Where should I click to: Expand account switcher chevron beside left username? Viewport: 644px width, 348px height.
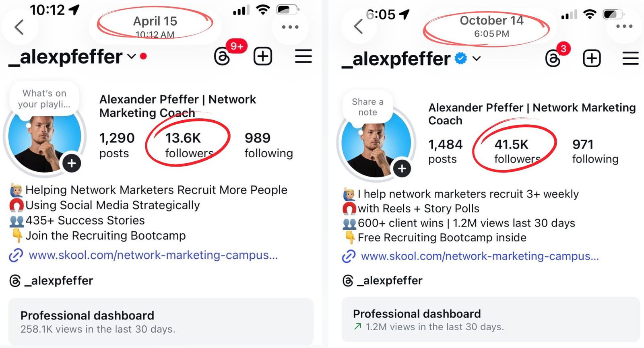coord(131,56)
